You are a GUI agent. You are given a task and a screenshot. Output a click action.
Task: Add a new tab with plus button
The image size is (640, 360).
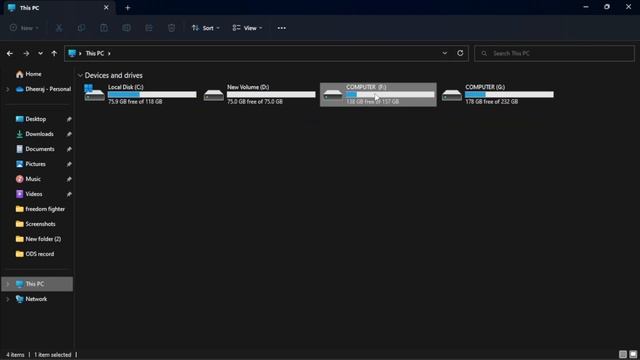[128, 8]
